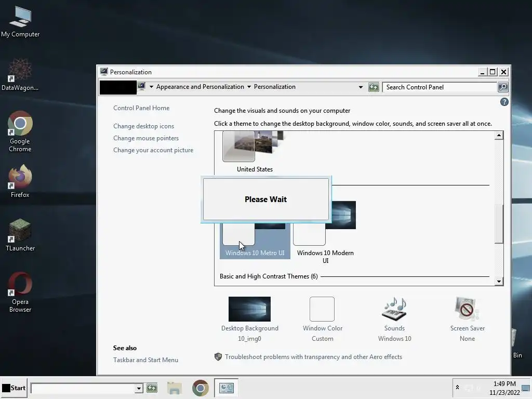Click the theme list scroll up arrow
Screen dimensions: 532x399
pos(499,136)
